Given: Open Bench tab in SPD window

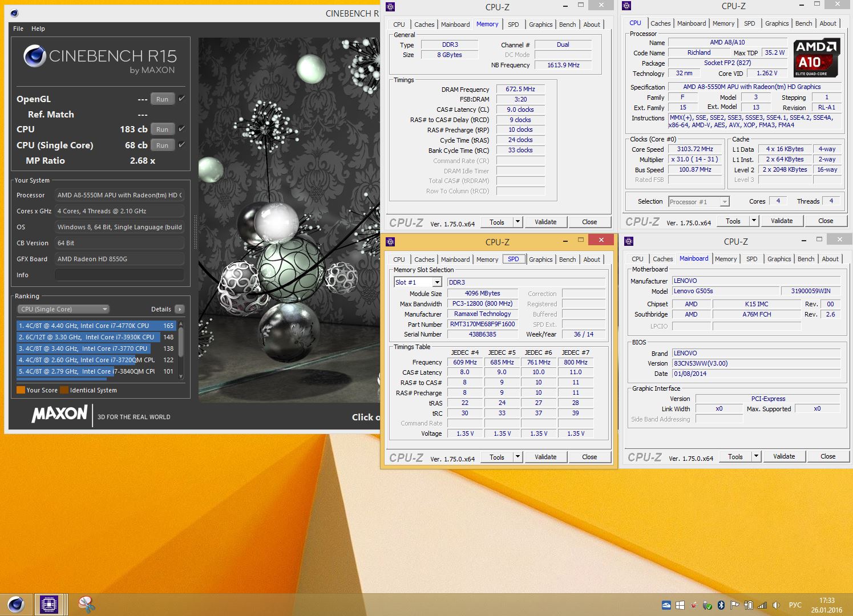Looking at the screenshot, I should (x=567, y=260).
